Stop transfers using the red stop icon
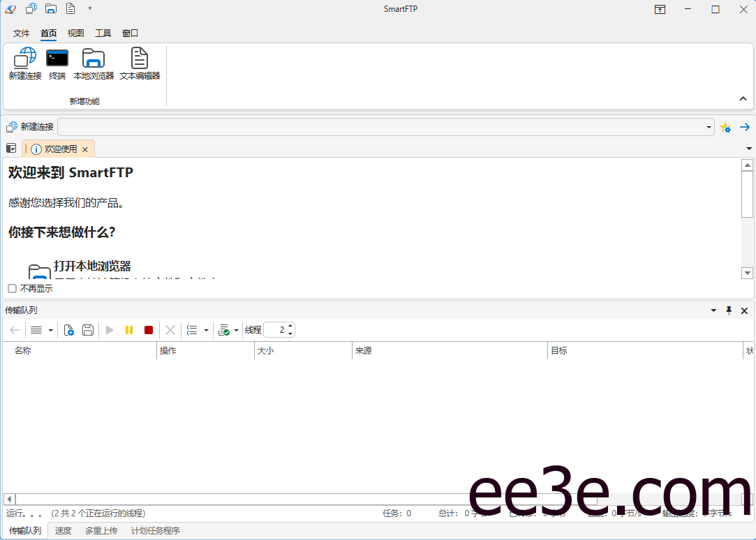The height and width of the screenshot is (540, 756). (x=149, y=329)
